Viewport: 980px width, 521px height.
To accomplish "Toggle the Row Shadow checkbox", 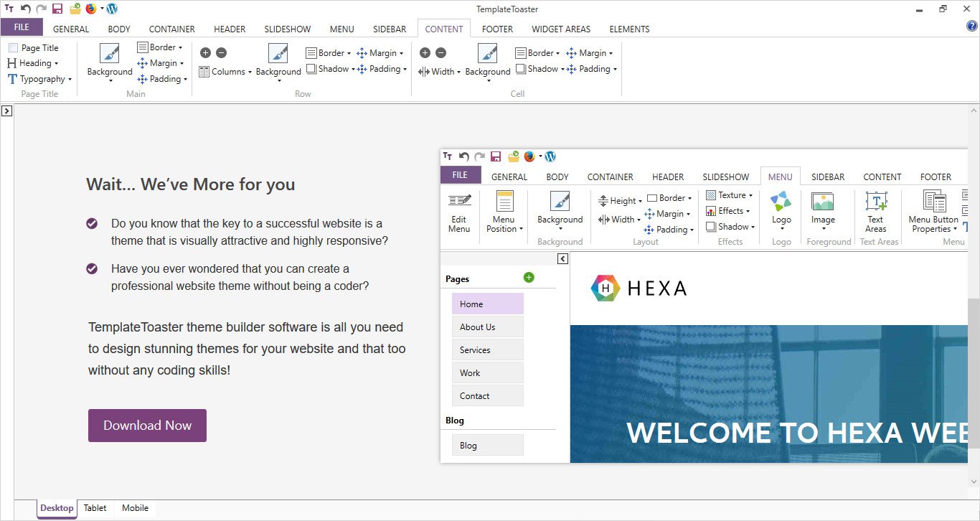I will [312, 69].
